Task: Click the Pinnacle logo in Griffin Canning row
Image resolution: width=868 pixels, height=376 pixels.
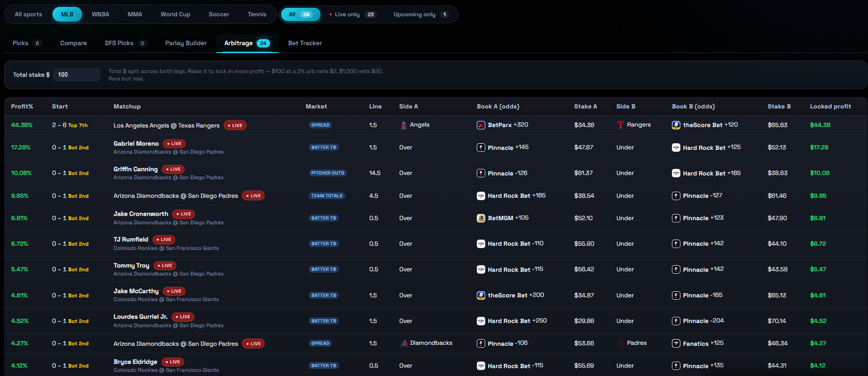Action: tap(481, 173)
